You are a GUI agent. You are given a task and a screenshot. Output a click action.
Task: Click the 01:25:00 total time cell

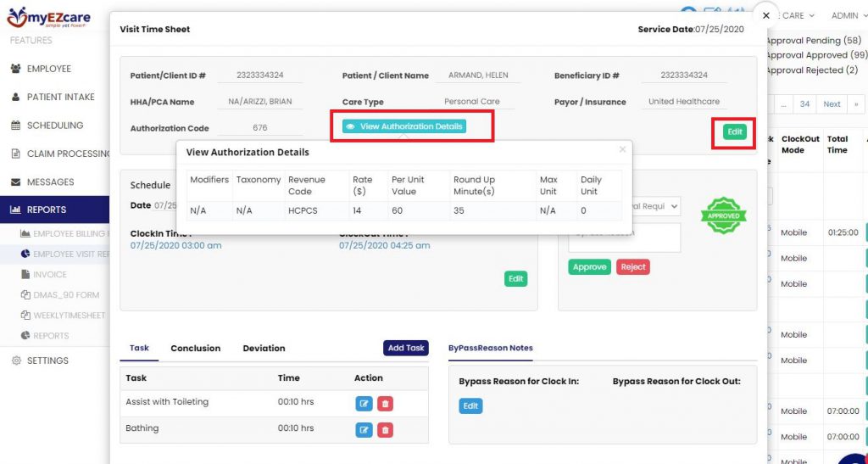coord(843,232)
